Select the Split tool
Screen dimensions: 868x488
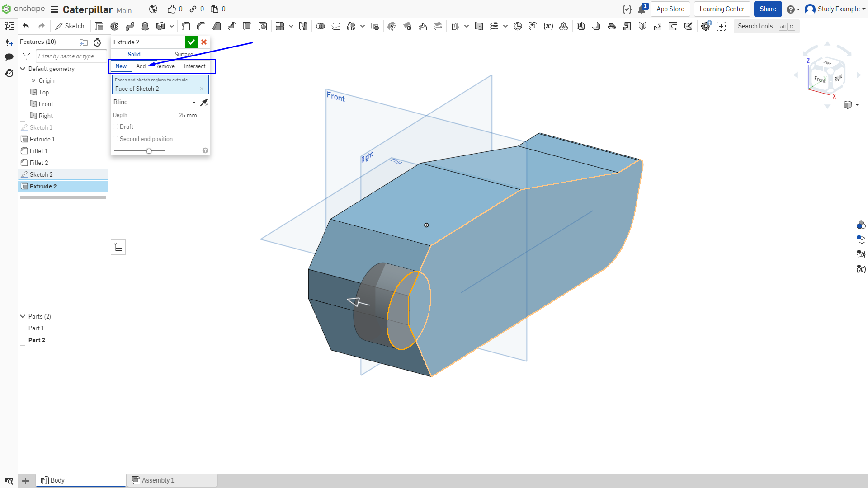point(336,26)
